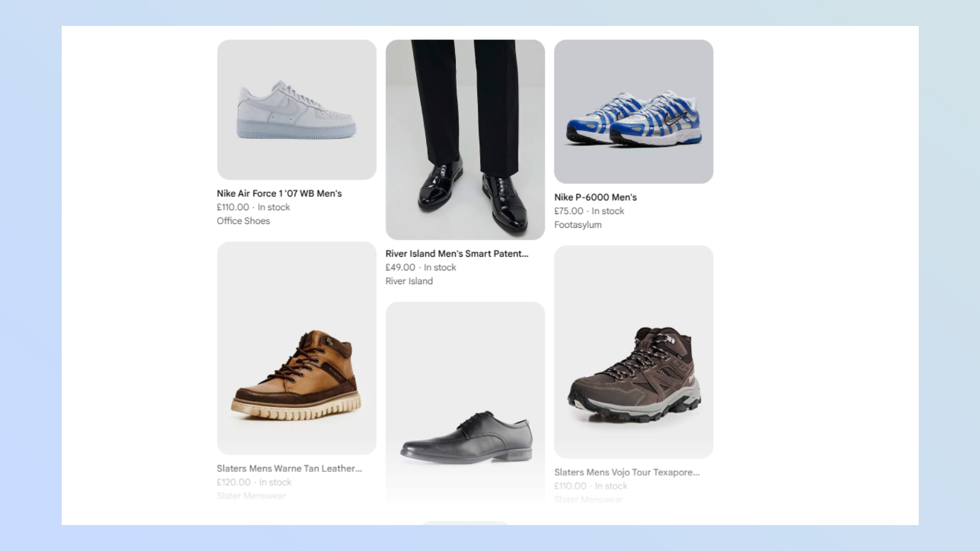
Task: Open the Slaters Vojo Tour Texapore listing
Action: (627, 472)
